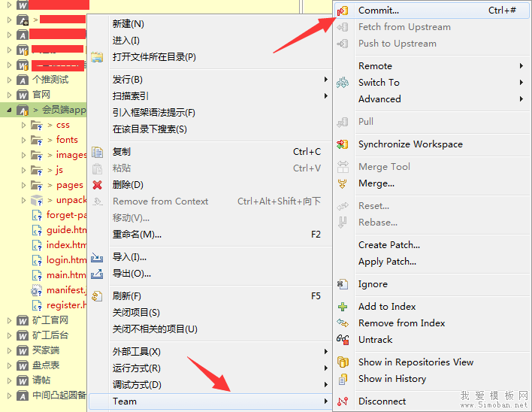Image resolution: width=532 pixels, height=412 pixels.
Task: Open the 发行(B) submenu
Action: click(210, 80)
